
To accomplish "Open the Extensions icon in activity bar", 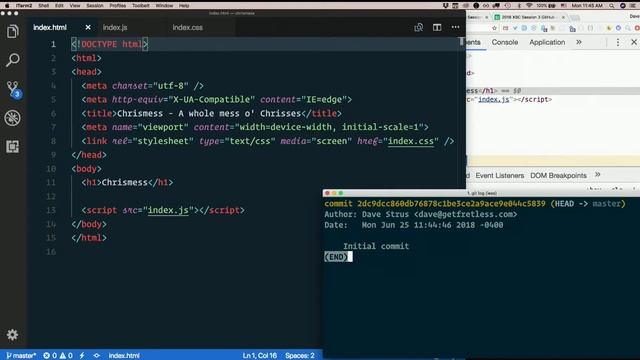I will tap(13, 147).
